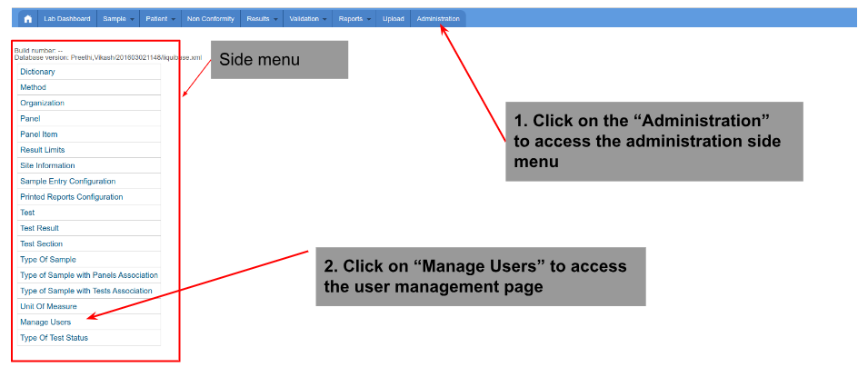868x387 pixels.
Task: Open the Manage Users link
Action: click(45, 322)
